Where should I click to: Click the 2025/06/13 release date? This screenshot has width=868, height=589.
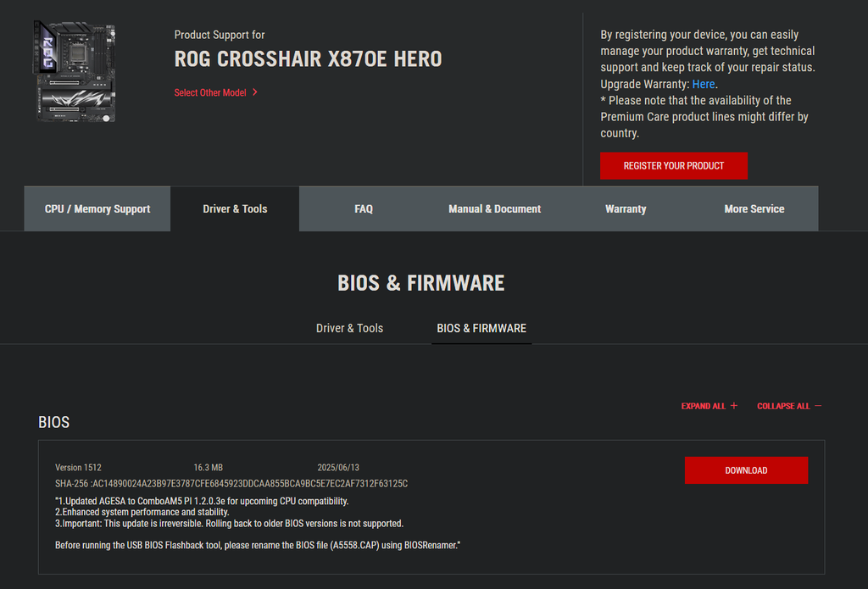[338, 467]
